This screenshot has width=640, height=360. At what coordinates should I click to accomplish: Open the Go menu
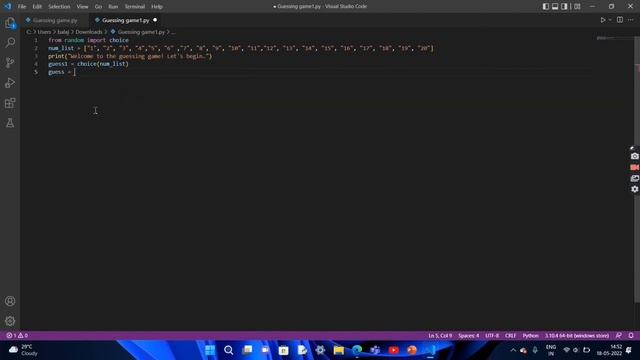coord(98,7)
